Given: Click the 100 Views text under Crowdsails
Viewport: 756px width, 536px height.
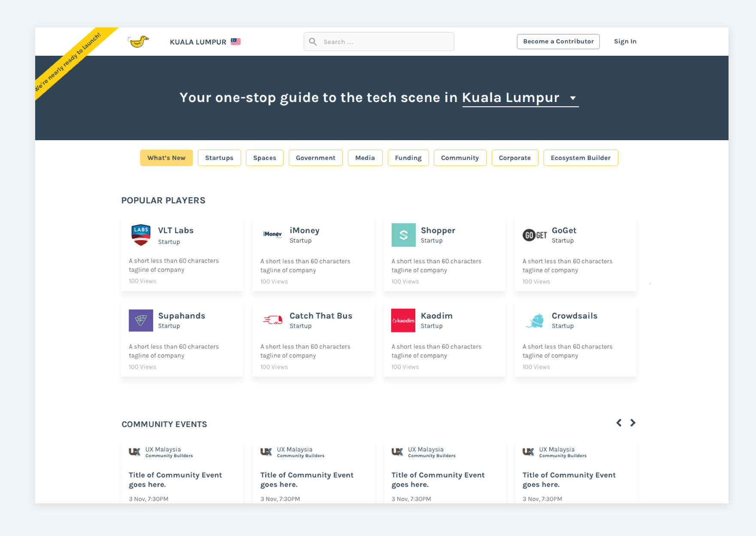Looking at the screenshot, I should click(536, 367).
